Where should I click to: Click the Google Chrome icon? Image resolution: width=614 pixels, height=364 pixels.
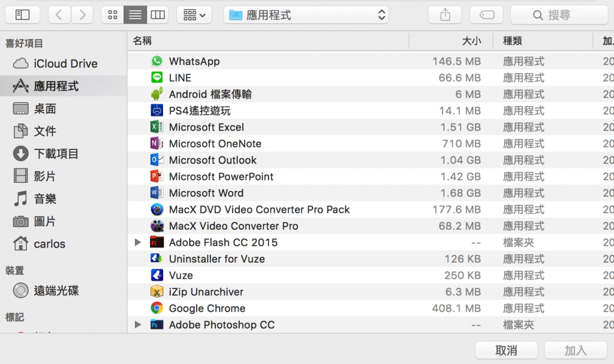coord(157,308)
